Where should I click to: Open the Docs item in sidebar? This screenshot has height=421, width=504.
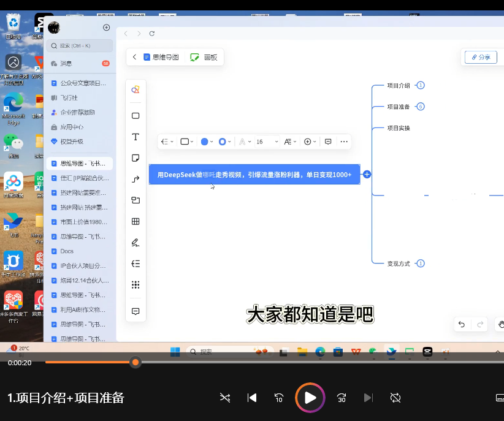[80, 251]
